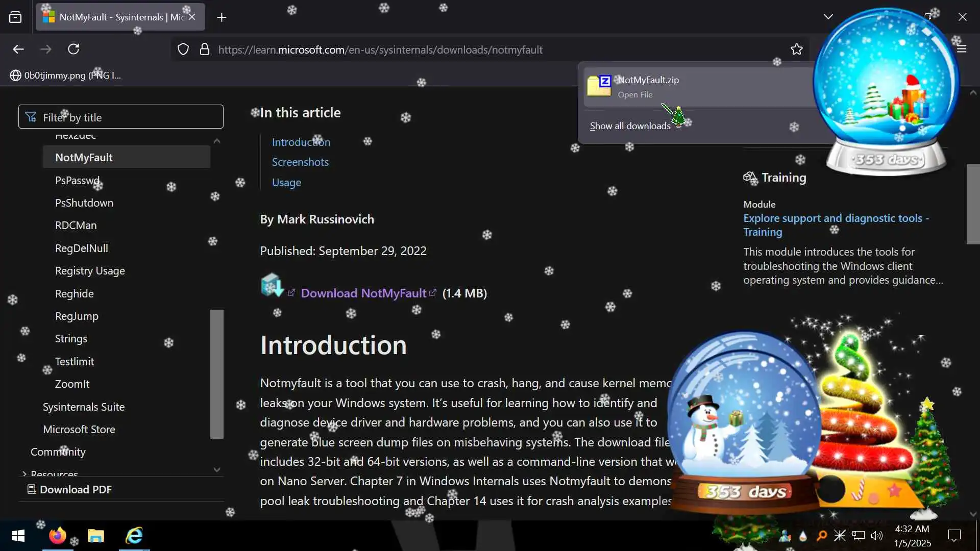Click the site security padlock icon

[205, 49]
